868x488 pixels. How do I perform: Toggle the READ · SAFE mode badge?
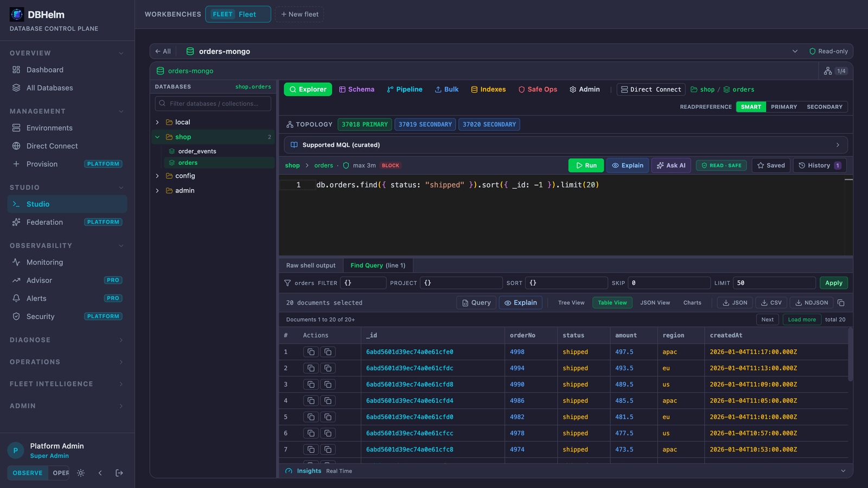click(721, 165)
